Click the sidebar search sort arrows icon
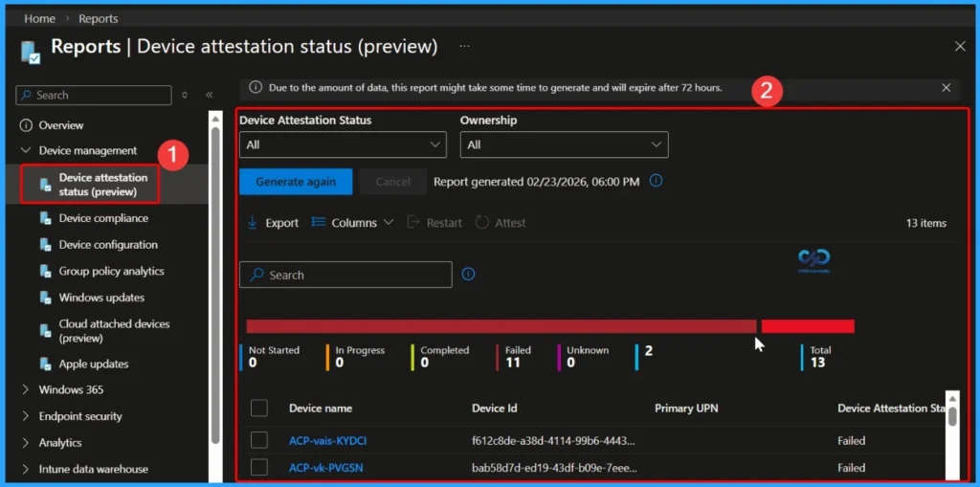Image resolution: width=980 pixels, height=487 pixels. point(185,95)
